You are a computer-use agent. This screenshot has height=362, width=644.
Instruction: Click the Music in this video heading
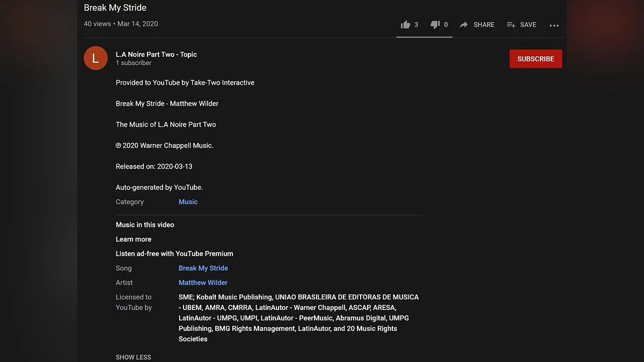click(x=145, y=225)
